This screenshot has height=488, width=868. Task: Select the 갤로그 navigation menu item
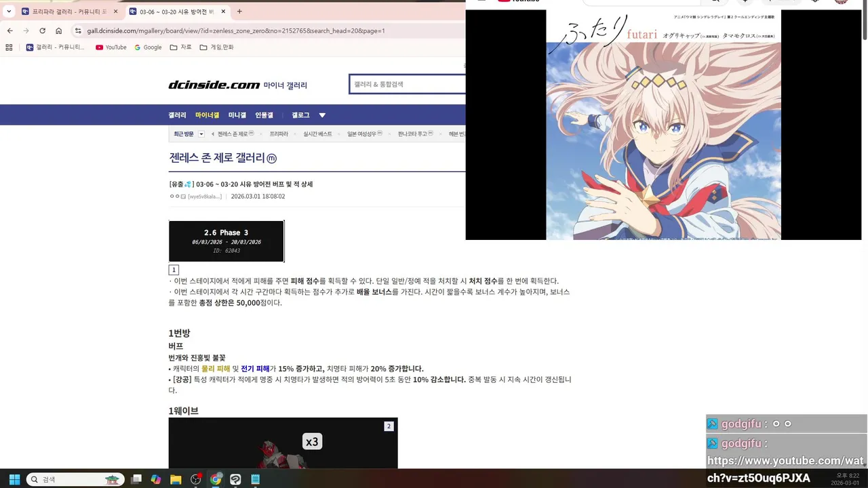300,115
